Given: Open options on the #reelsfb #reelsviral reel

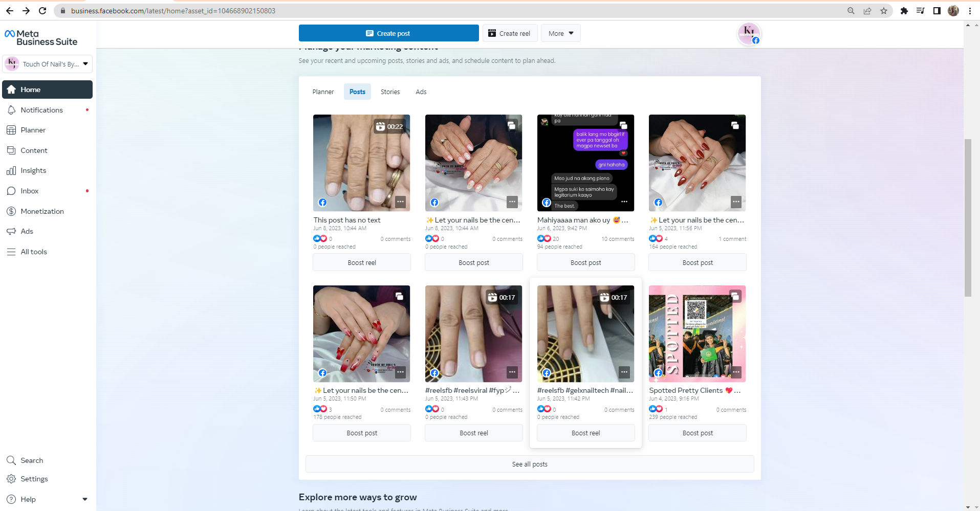Looking at the screenshot, I should coord(512,372).
